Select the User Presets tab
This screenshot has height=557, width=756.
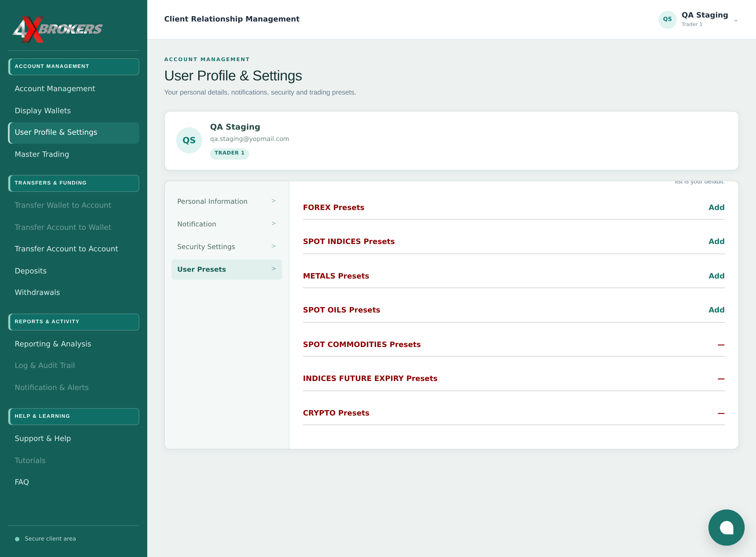pos(226,269)
